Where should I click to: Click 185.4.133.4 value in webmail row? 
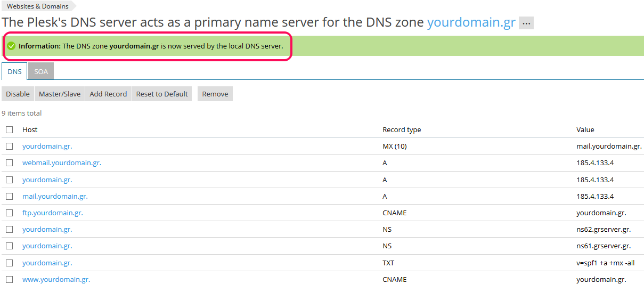[x=595, y=163]
